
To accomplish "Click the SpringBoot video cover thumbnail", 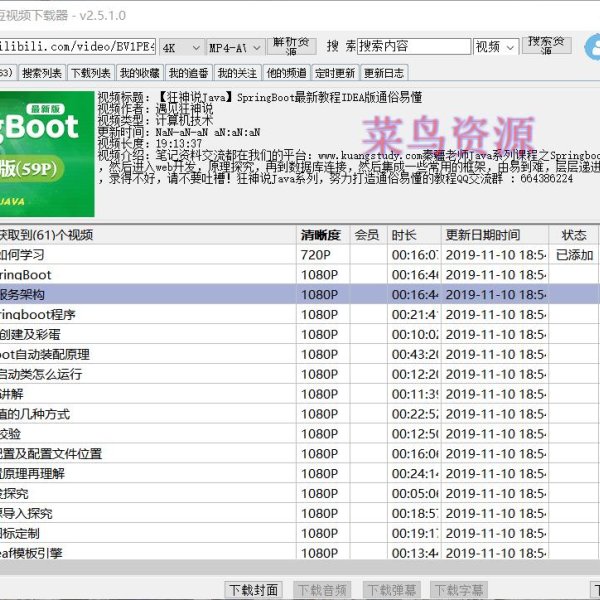I will tap(46, 154).
